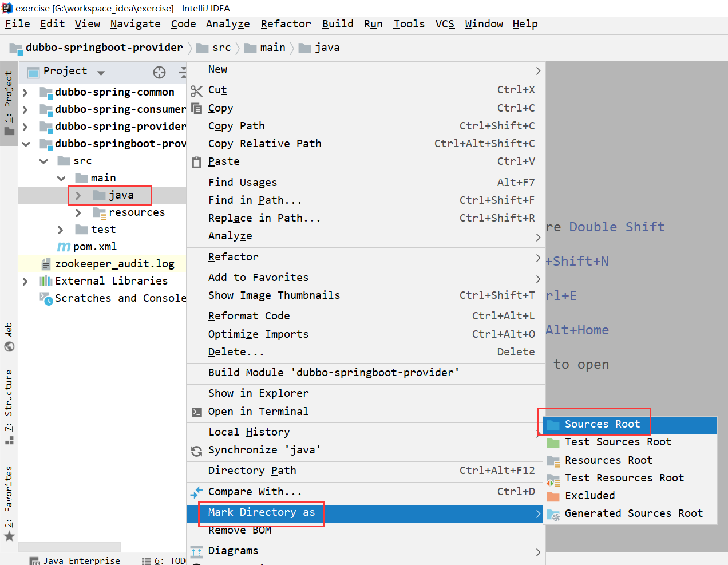The width and height of the screenshot is (728, 565).
Task: Choose Copy Relative Path entry
Action: click(366, 144)
